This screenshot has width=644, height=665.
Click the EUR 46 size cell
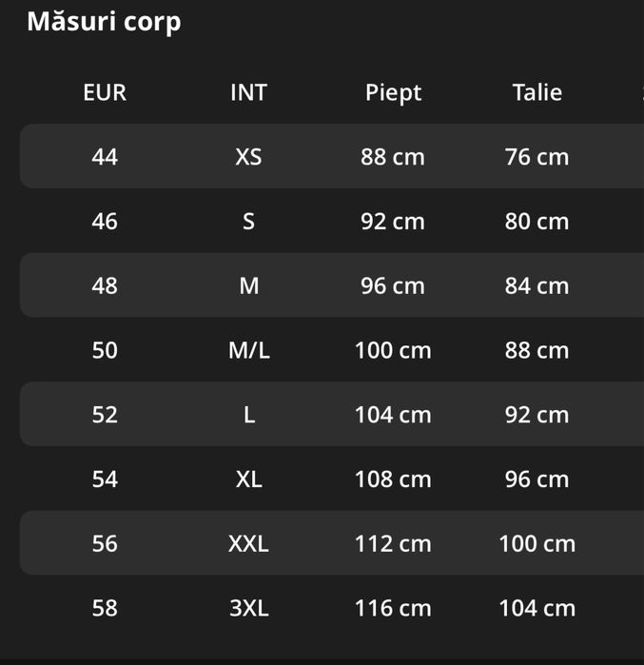(105, 221)
